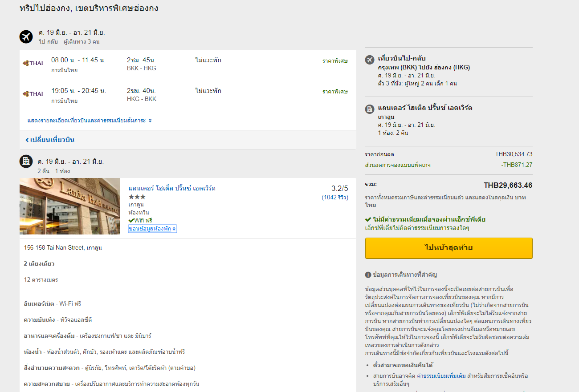Viewport: 579px width, 392px height.
Task: Open the ค่าธรรมเนียมเพิ่มเติม additional fees link
Action: pos(441,376)
